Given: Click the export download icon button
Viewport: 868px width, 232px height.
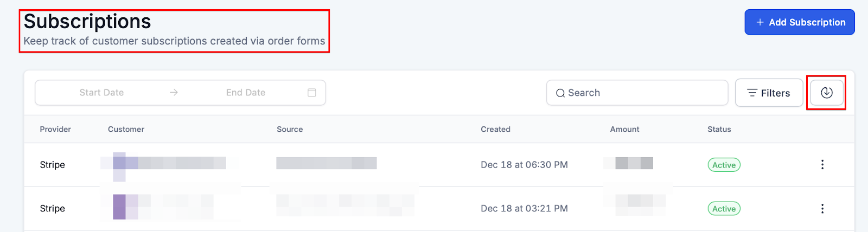Looking at the screenshot, I should pyautogui.click(x=826, y=93).
